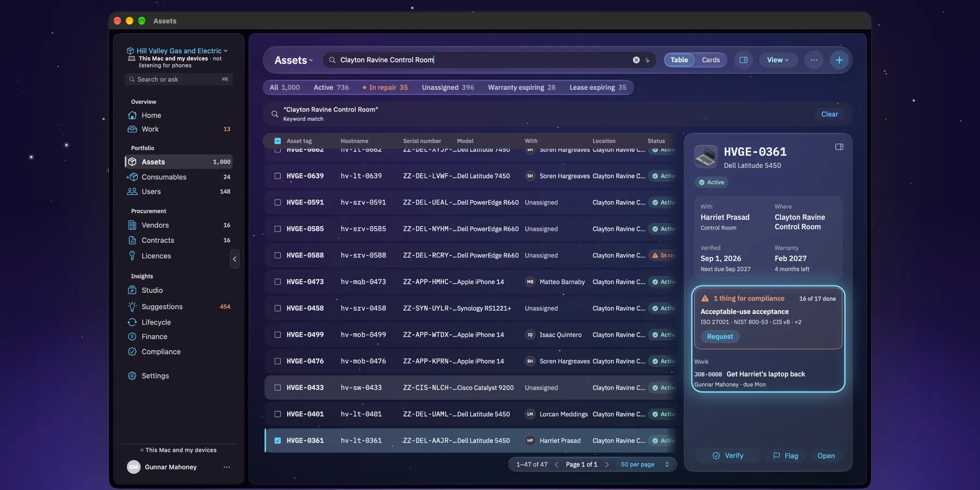Screen dimensions: 980x490
Task: Open user menu dots beside Gunnar Mahoney
Action: (226, 467)
